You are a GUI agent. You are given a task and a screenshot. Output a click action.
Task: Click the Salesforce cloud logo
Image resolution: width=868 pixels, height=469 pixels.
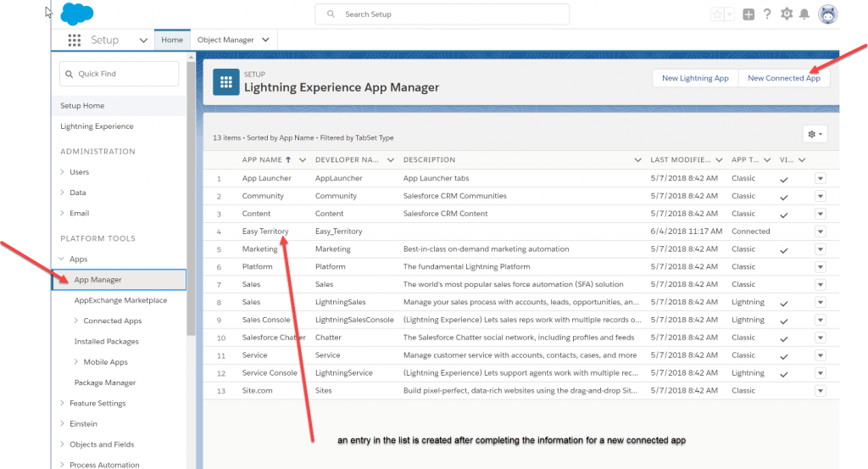click(x=76, y=14)
